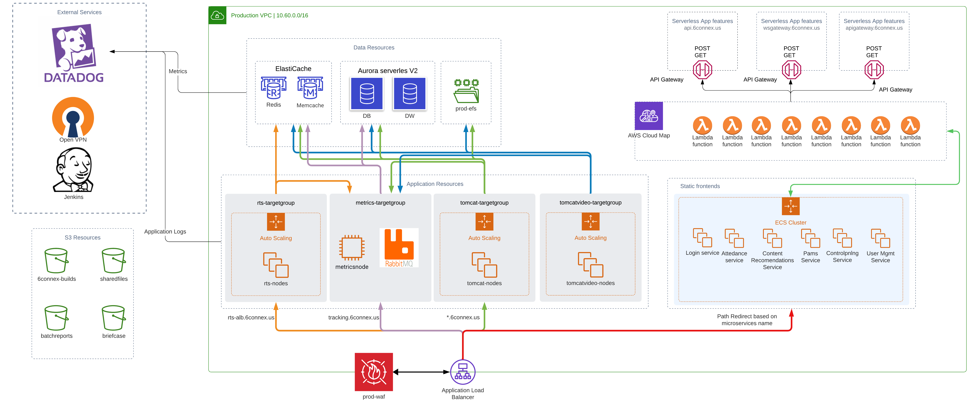
Task: Select the rts-nodes instances icon
Action: 276,265
